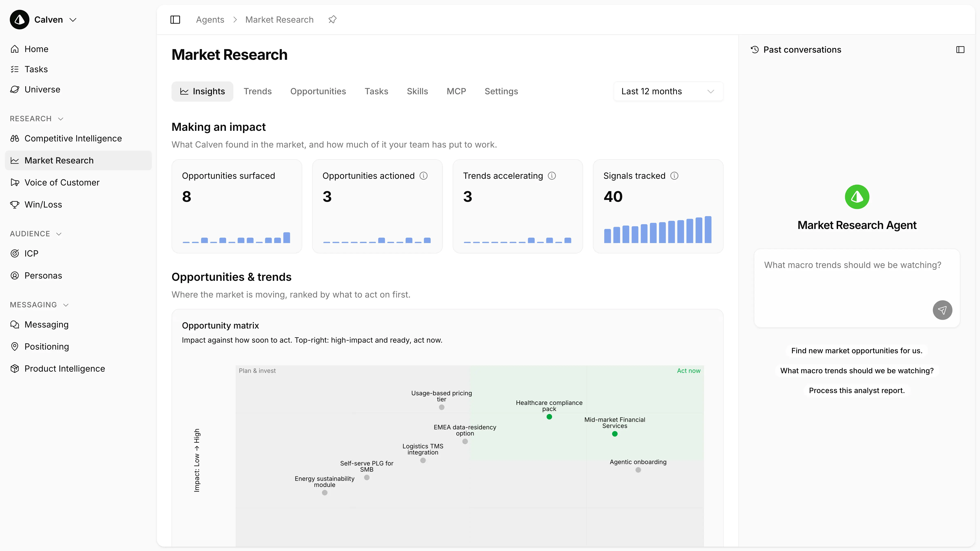
Task: Open Universe in the sidebar
Action: pos(78,89)
